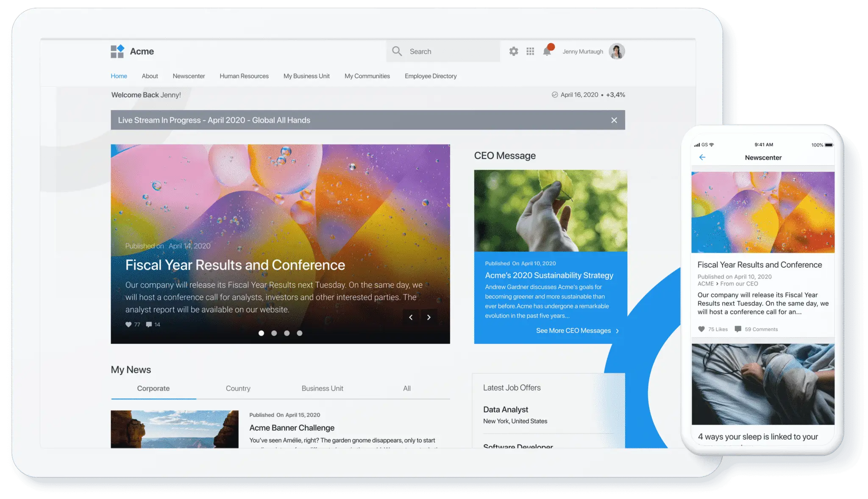Dismiss the Live Stream banner
Screen dimensions: 868x499
coord(614,120)
